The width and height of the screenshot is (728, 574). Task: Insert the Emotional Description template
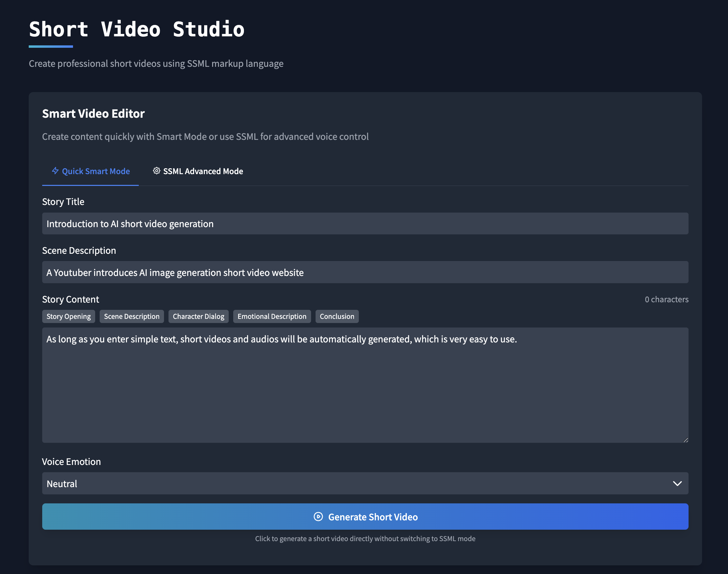[272, 316]
